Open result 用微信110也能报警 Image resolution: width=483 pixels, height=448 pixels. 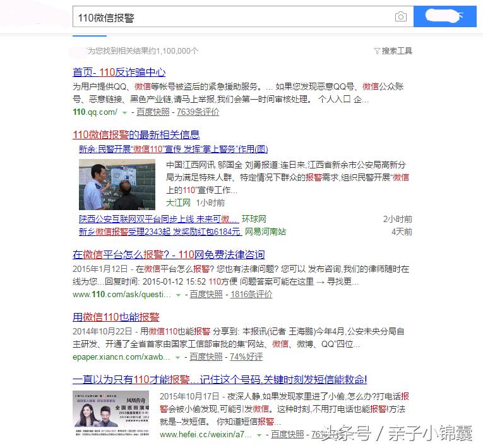(116, 317)
